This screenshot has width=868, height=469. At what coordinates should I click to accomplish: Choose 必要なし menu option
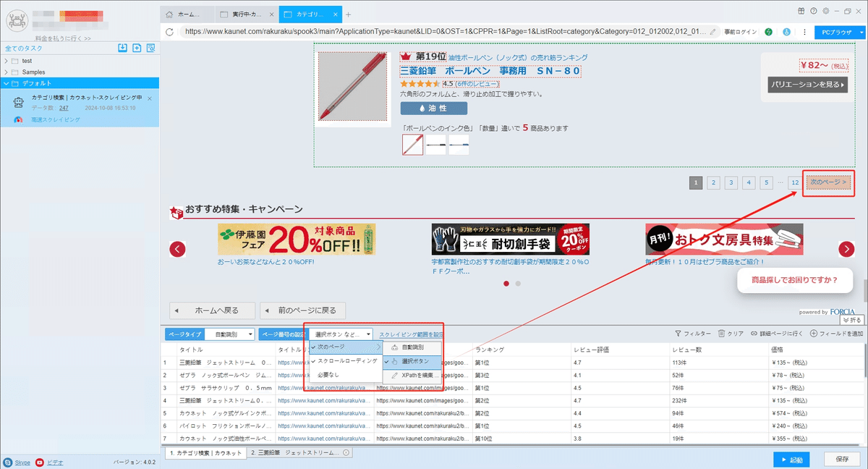coord(346,374)
